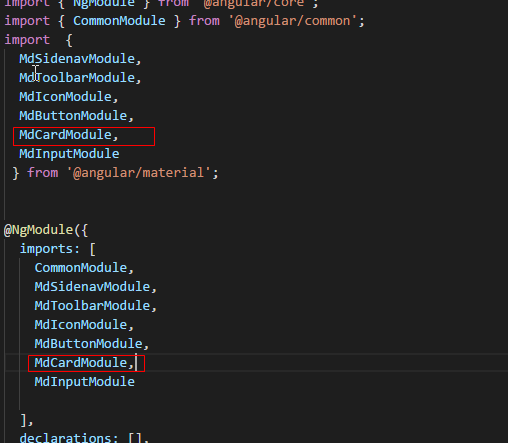Click MdToolbarModule in the NgModule imports array
This screenshot has width=508, height=443.
coord(92,306)
